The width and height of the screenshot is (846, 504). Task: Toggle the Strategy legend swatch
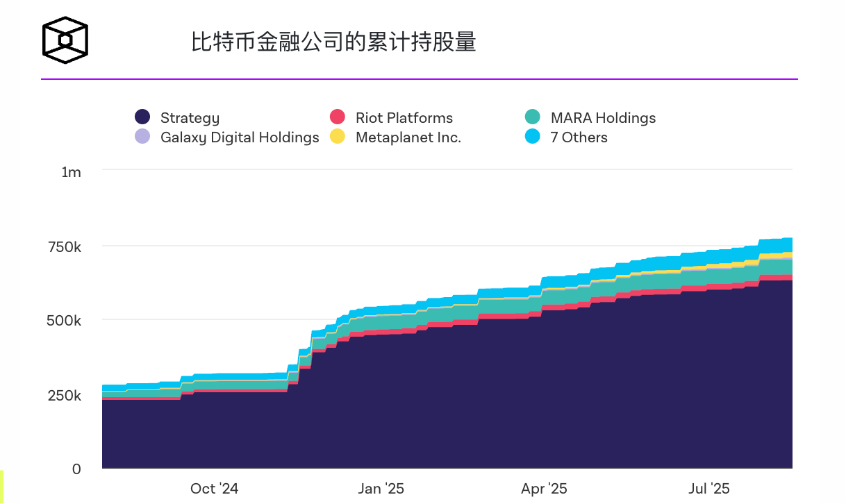click(x=142, y=117)
